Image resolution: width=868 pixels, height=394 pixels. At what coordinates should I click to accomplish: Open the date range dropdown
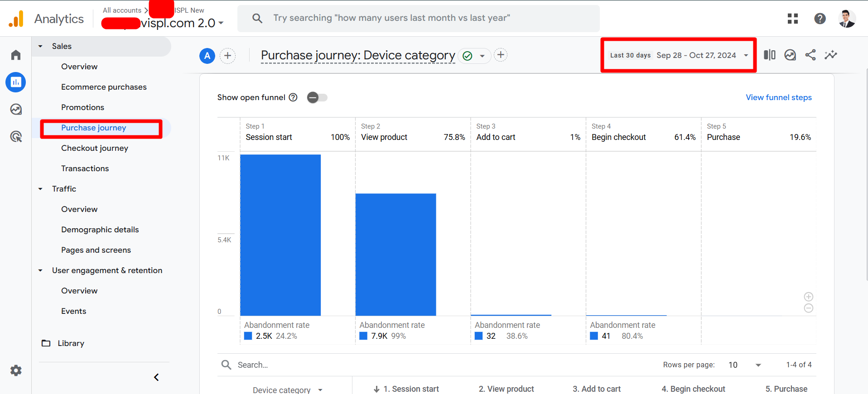coord(678,55)
